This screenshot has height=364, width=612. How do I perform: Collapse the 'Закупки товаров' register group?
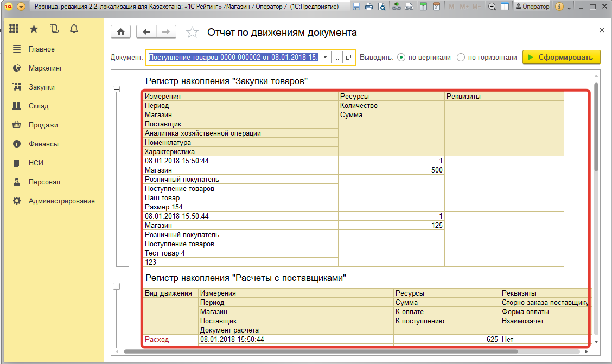click(116, 89)
